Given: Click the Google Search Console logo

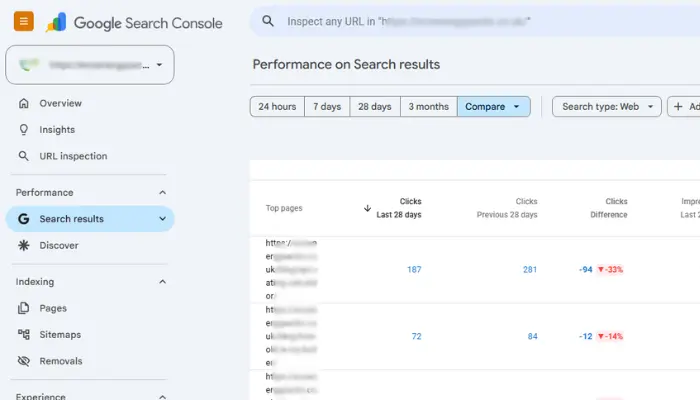Looking at the screenshot, I should click(134, 23).
